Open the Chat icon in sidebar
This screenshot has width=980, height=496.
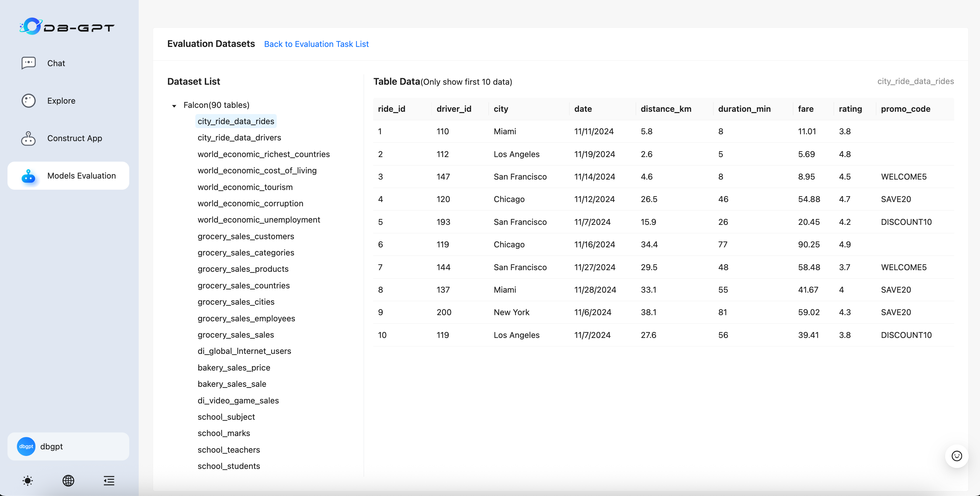(x=29, y=63)
